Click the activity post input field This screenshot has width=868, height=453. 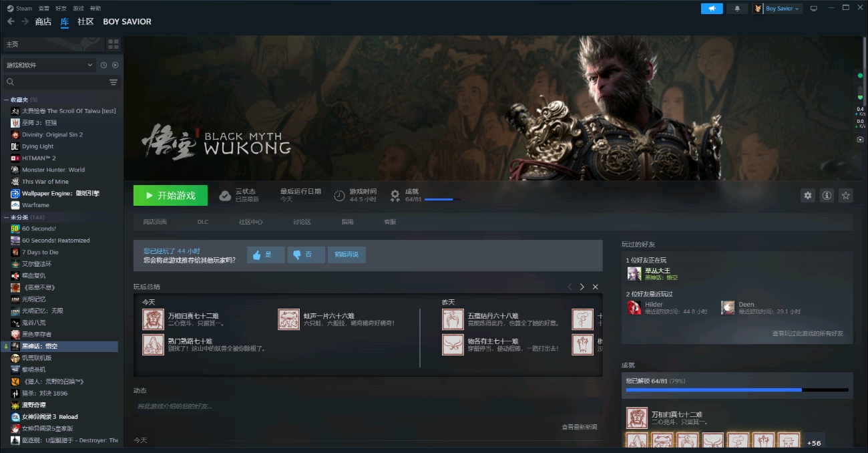tap(367, 406)
